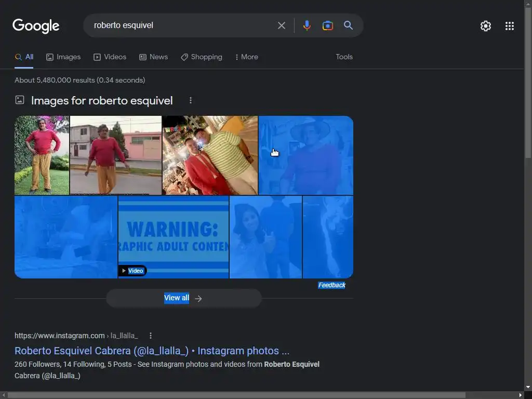Open thumbnail of man standing in garden
The width and height of the screenshot is (532, 399).
tap(42, 155)
